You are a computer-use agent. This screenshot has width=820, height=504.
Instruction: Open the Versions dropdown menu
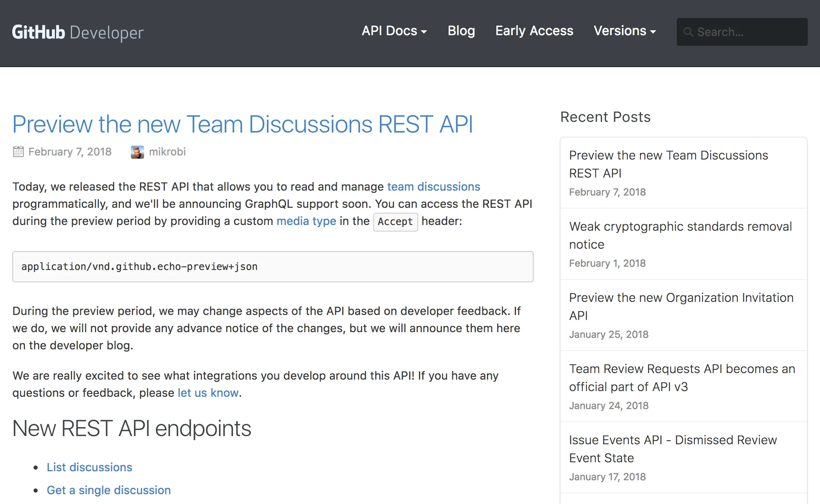tap(624, 31)
